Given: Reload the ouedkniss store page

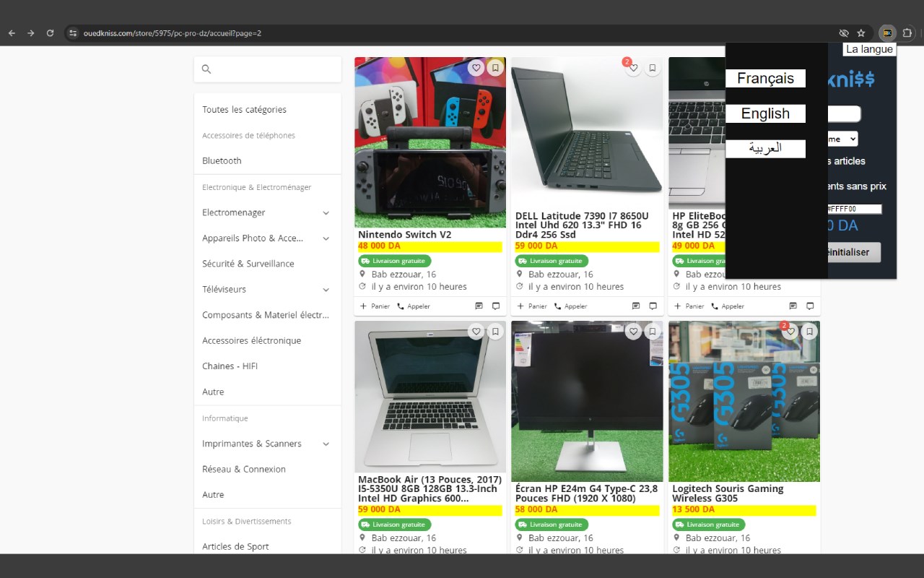Looking at the screenshot, I should 50,33.
